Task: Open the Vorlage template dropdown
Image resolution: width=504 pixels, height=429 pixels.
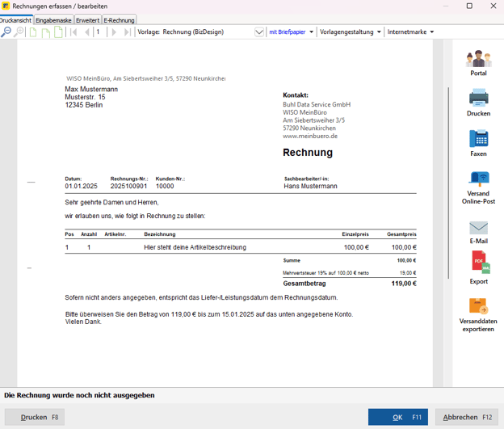Action: click(x=259, y=32)
